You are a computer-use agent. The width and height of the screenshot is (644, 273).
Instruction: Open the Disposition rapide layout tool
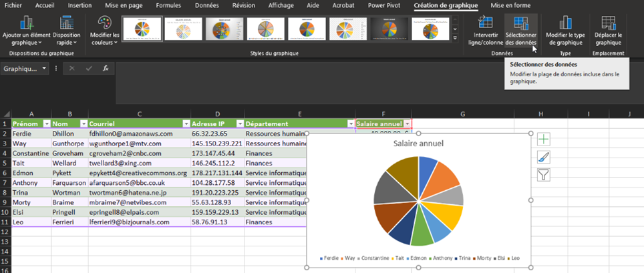[66, 23]
